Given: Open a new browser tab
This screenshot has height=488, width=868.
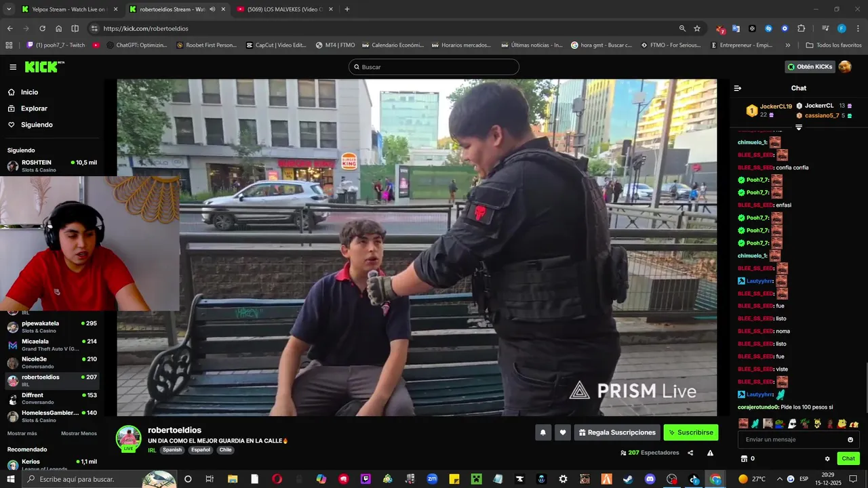Looking at the screenshot, I should [347, 9].
